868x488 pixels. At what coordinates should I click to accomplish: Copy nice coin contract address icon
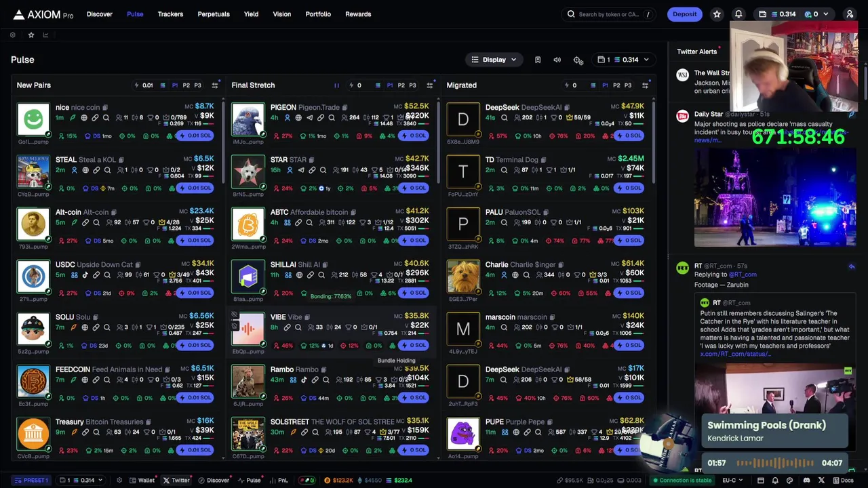point(105,107)
